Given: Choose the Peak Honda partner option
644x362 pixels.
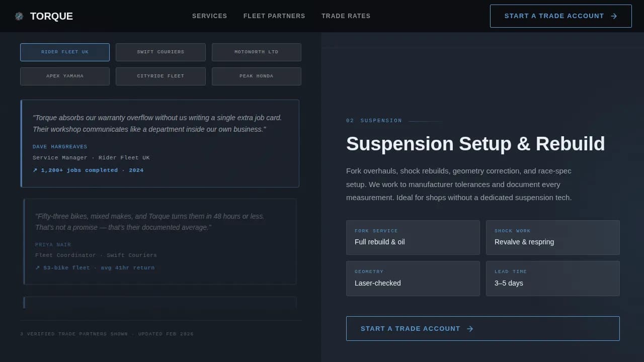Looking at the screenshot, I should [x=257, y=76].
